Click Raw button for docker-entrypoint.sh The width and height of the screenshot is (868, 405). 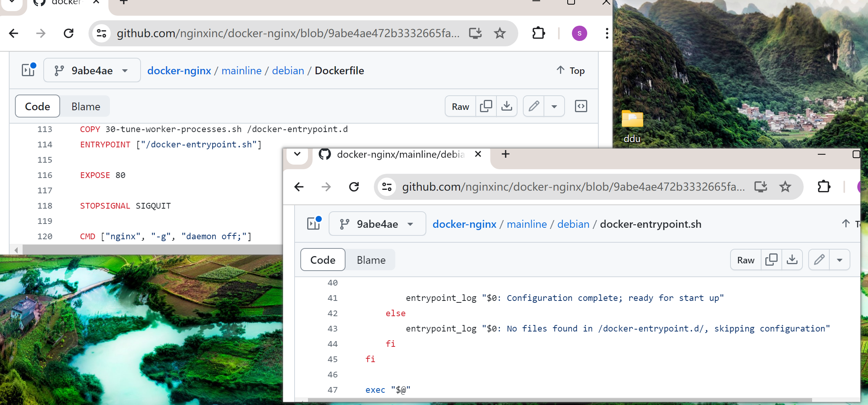click(x=745, y=260)
